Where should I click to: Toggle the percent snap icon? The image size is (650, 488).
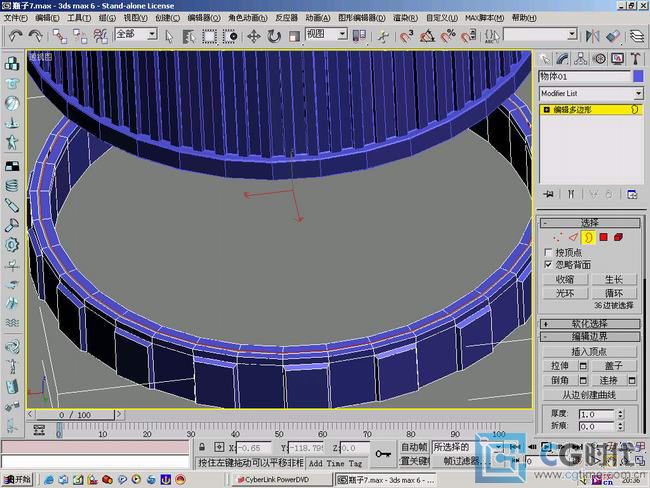click(448, 36)
